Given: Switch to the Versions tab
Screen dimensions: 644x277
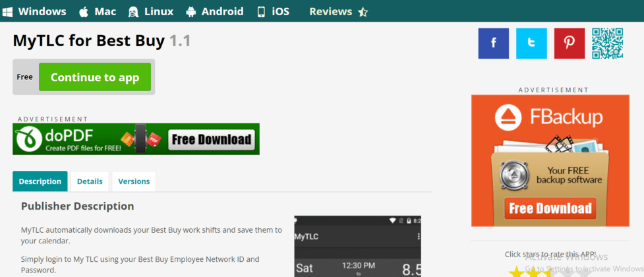Looking at the screenshot, I should click(x=134, y=181).
